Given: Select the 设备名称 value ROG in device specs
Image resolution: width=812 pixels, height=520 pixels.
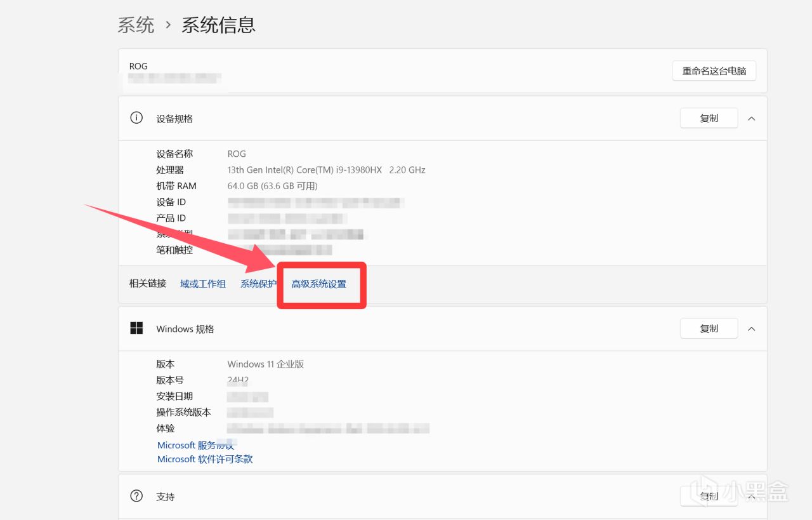Looking at the screenshot, I should [x=237, y=154].
